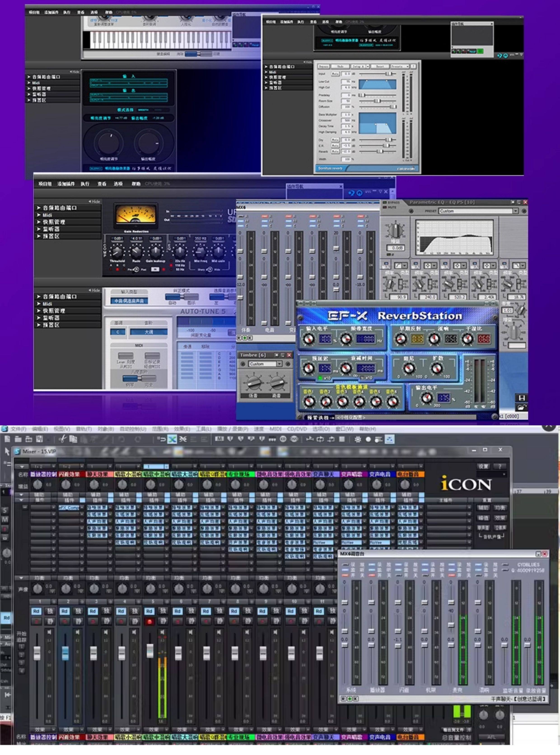Open the Parametric EQ preset Custom dropdown

pos(515,211)
